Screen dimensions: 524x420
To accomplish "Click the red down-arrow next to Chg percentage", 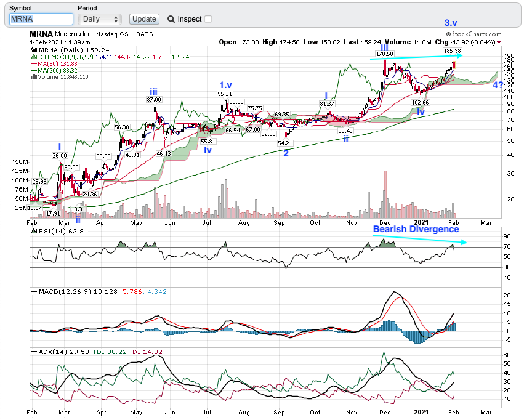I will coord(499,42).
